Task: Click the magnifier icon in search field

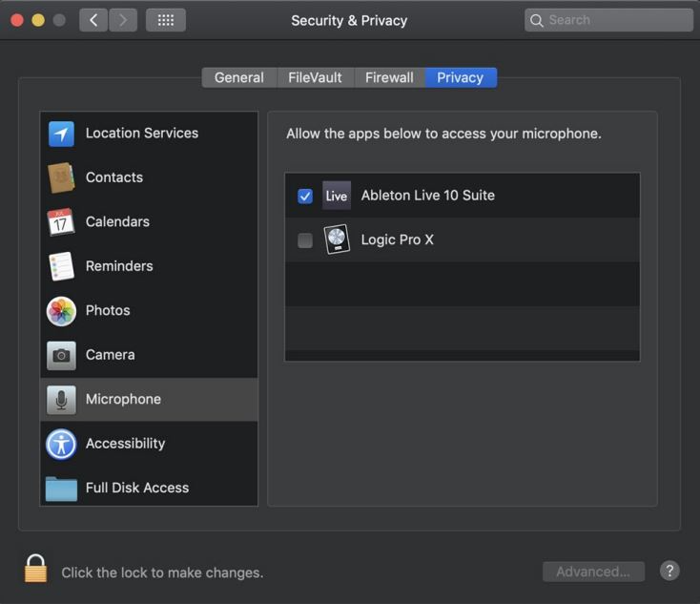Action: pos(537,21)
